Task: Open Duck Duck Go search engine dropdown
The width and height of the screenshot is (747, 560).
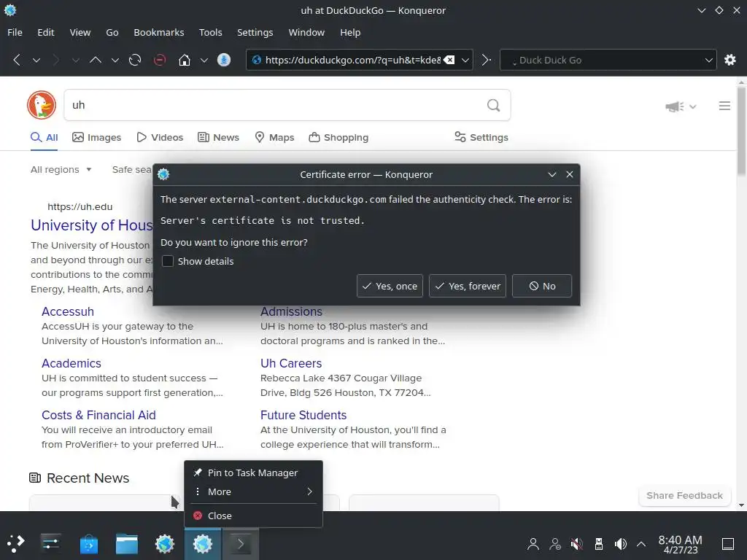Action: click(x=708, y=60)
